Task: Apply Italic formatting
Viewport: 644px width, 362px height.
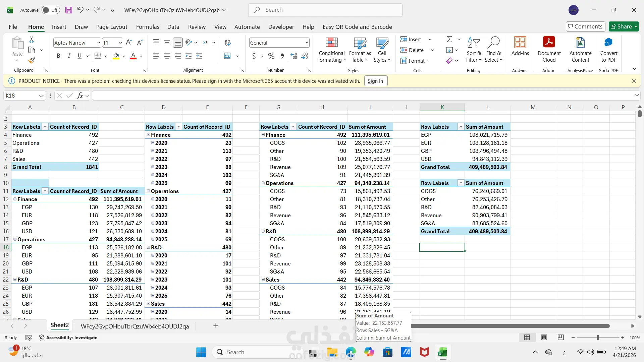Action: pyautogui.click(x=69, y=56)
